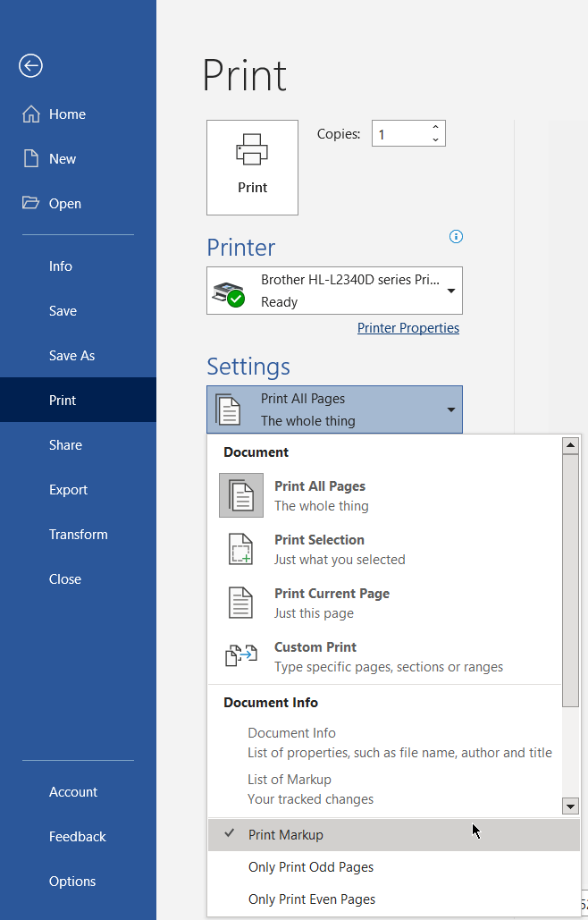Click the Home house icon
Viewport: 588px width, 920px height.
coord(31,114)
